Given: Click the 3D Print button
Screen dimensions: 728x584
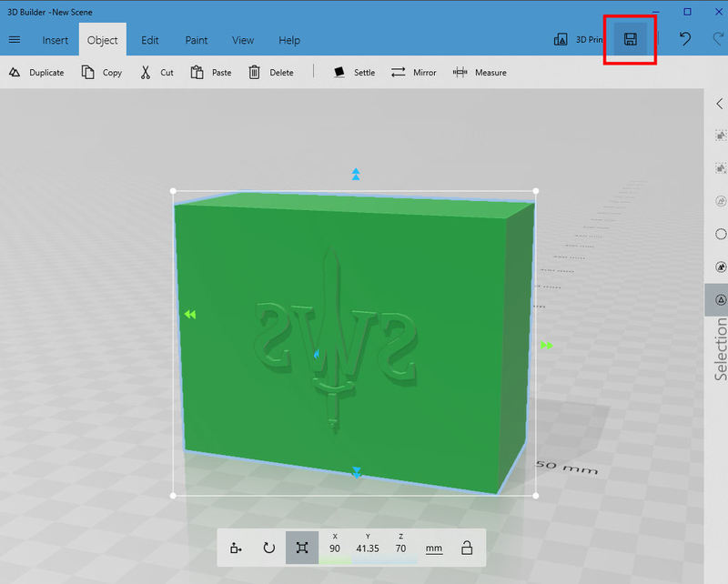Looking at the screenshot, I should pos(576,40).
